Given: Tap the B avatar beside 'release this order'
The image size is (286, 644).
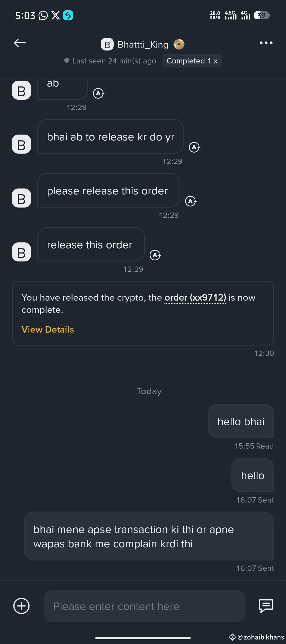Looking at the screenshot, I should coord(21,252).
